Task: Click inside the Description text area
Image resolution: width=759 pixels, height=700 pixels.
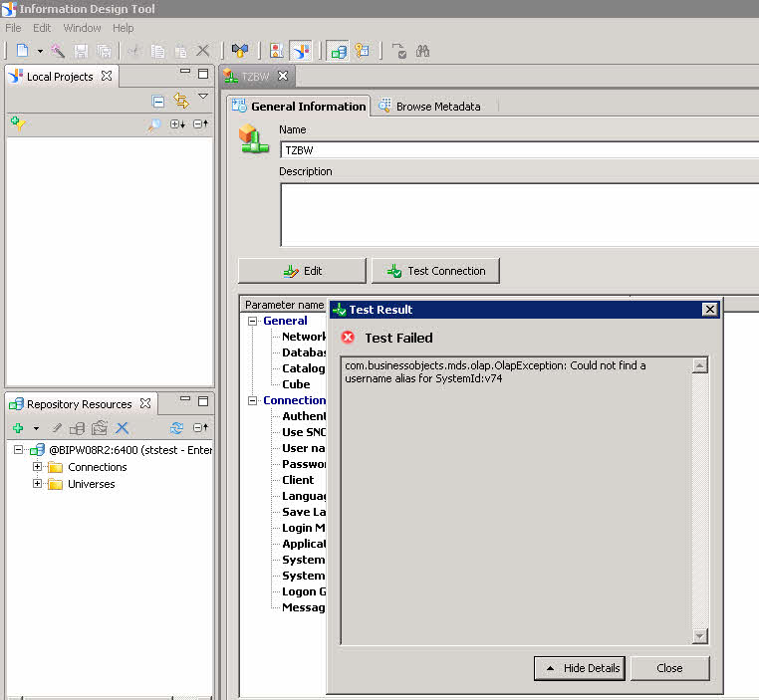Action: pyautogui.click(x=519, y=214)
